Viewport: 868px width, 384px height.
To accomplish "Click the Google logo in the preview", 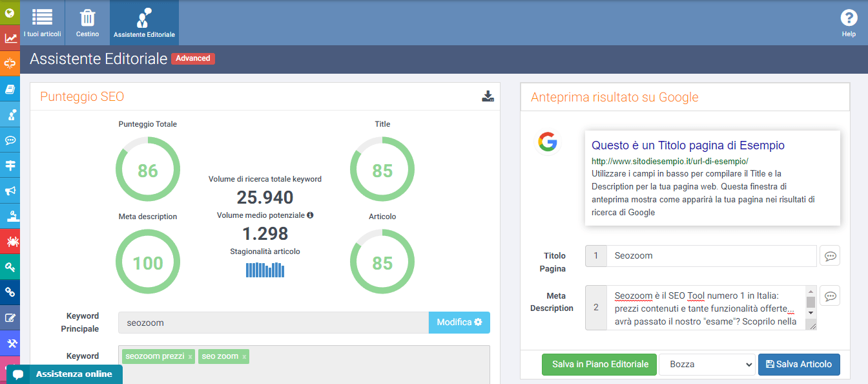I will pos(547,142).
